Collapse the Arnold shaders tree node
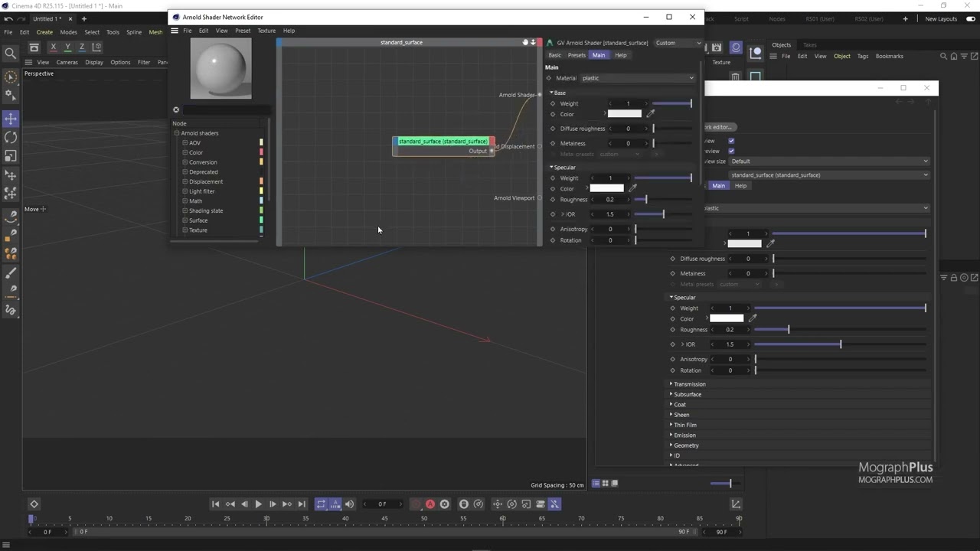The width and height of the screenshot is (980, 551). click(x=177, y=133)
